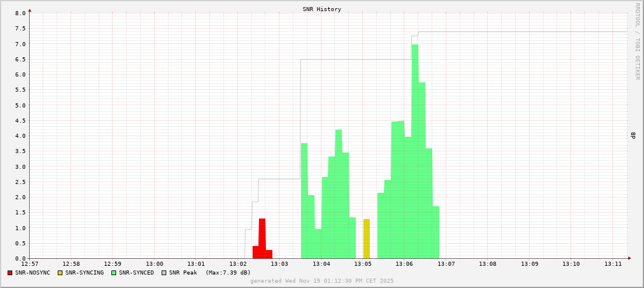Click the red SNR-NOSYNC legend swatch
Screen dimensions: 644x288
pyautogui.click(x=10, y=273)
